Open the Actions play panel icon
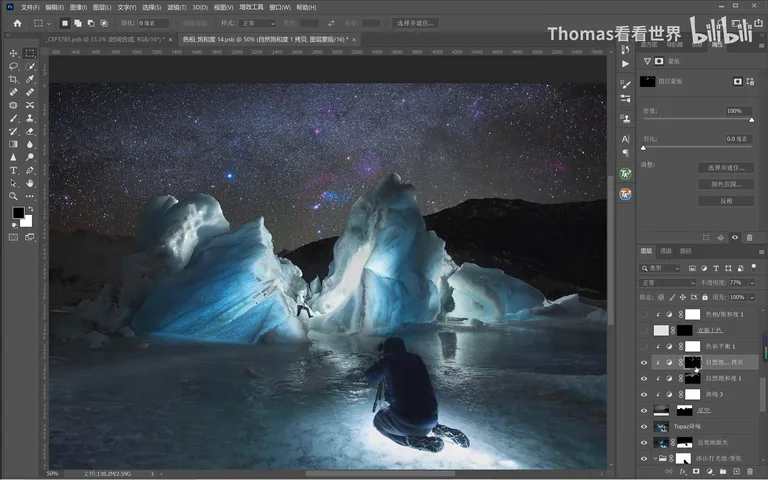Image resolution: width=768 pixels, height=480 pixels. [625, 64]
